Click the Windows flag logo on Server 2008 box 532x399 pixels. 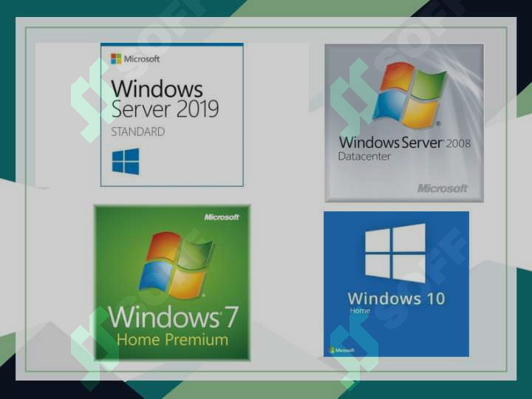(410, 95)
